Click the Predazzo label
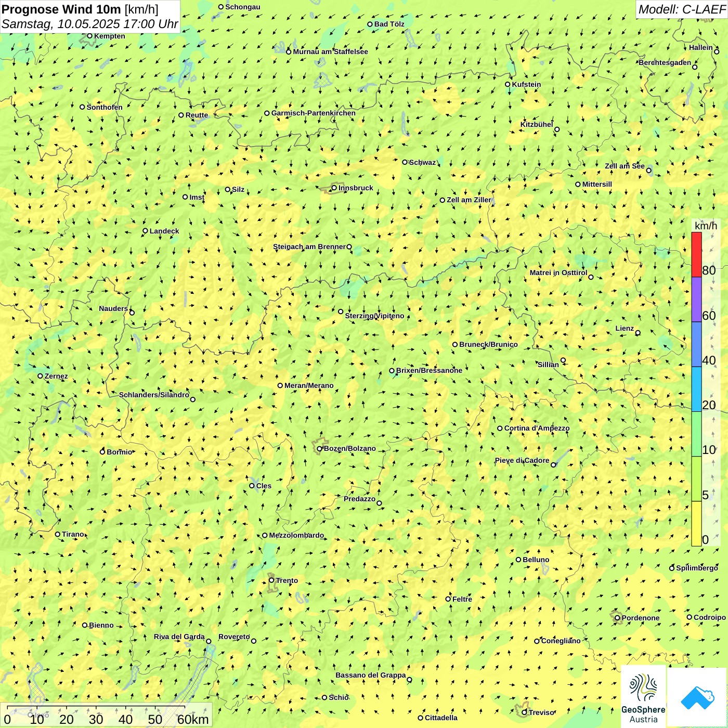The image size is (728, 728). point(359,499)
